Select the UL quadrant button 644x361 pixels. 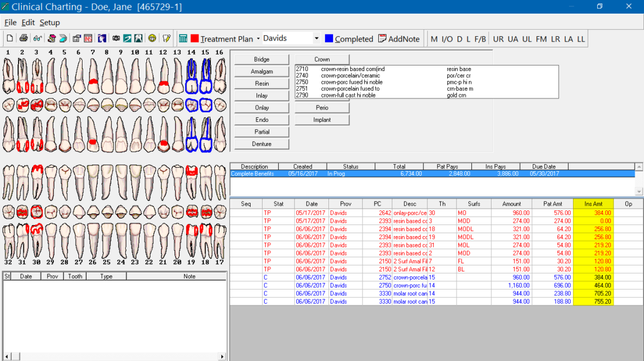527,39
